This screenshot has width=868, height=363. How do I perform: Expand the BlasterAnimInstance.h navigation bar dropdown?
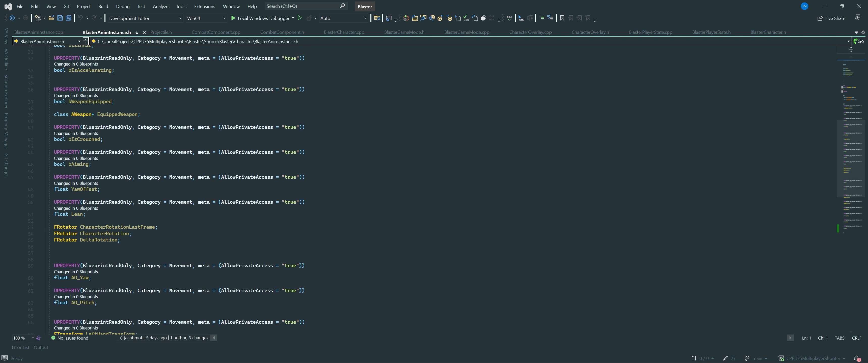pos(79,41)
